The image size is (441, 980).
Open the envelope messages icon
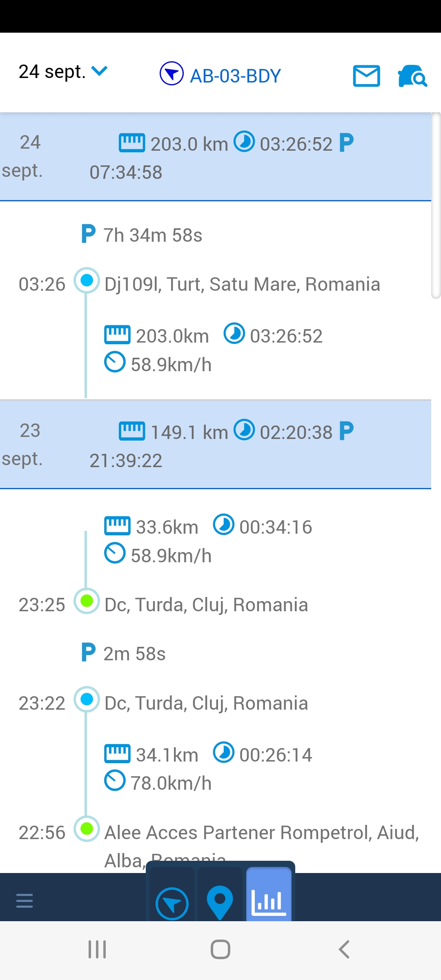tap(366, 76)
